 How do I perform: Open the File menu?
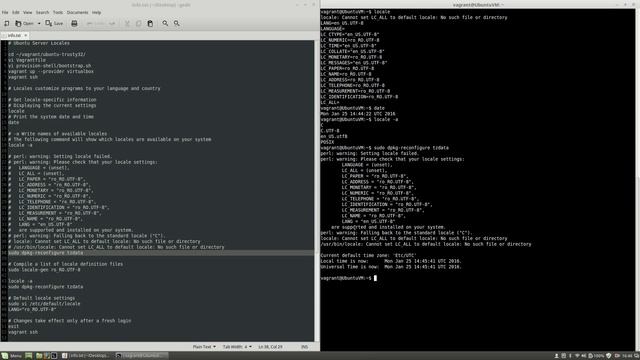pyautogui.click(x=5, y=12)
